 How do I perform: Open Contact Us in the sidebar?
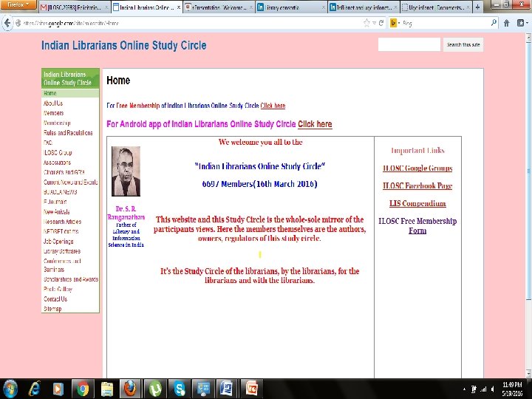55,299
